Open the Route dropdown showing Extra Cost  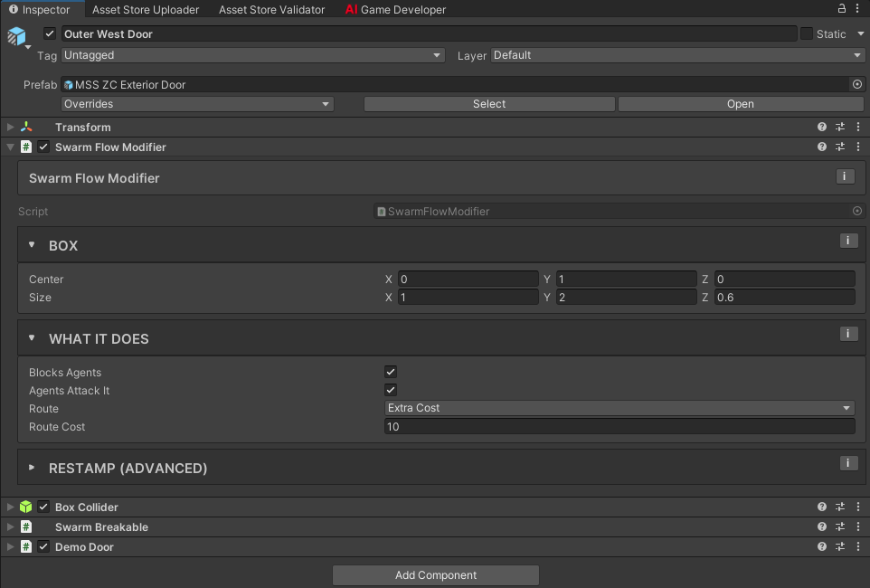pos(619,408)
